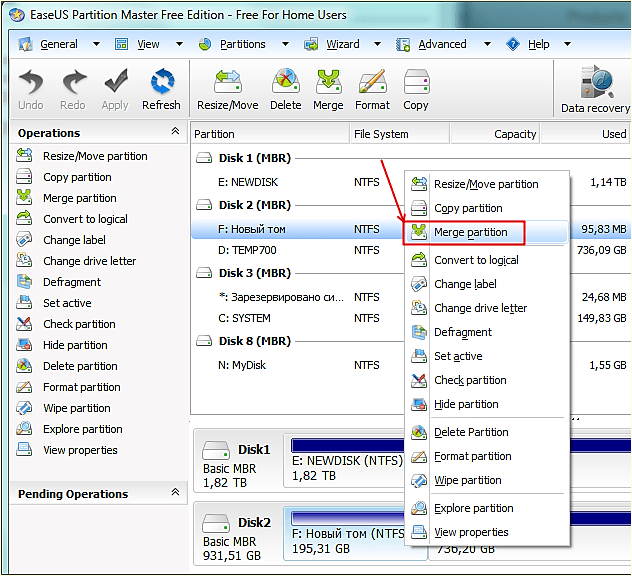Image resolution: width=632 pixels, height=576 pixels.
Task: Select the C: SYSTEM partition row
Action: point(298,318)
